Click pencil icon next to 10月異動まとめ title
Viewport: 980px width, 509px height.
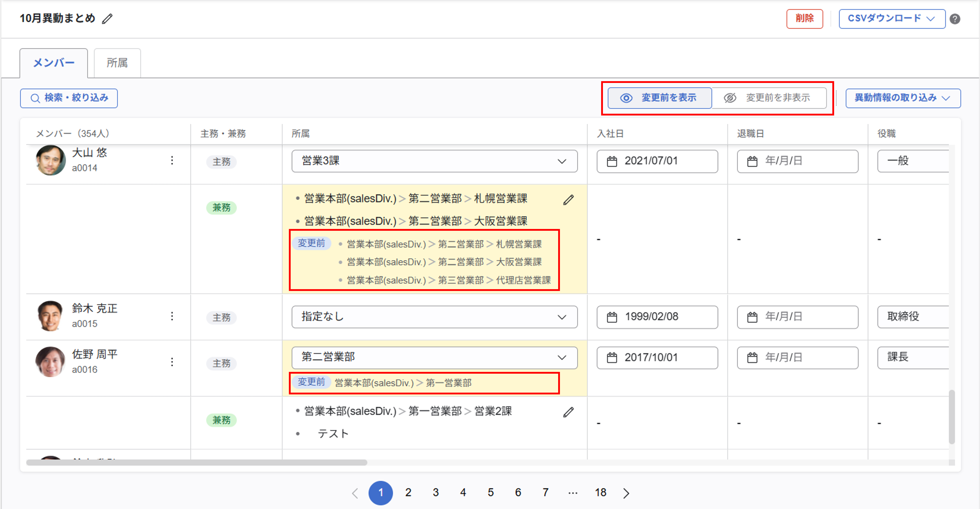tap(107, 19)
